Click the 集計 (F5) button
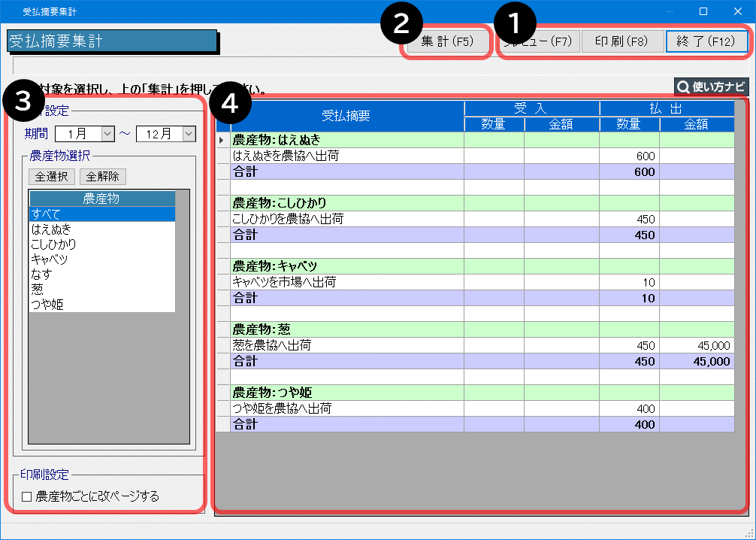 (x=447, y=41)
